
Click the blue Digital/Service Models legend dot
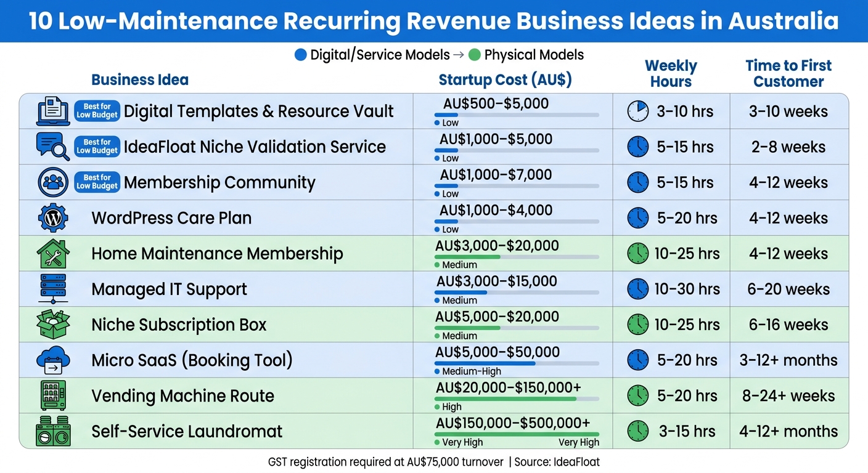click(x=301, y=55)
